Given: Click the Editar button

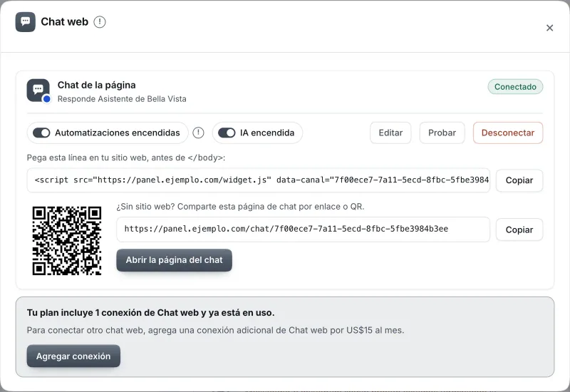Looking at the screenshot, I should pos(390,133).
